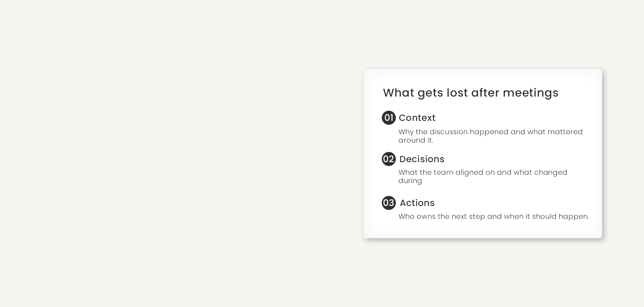
Task: Click the 'around it.' text line
Action: [x=416, y=140]
